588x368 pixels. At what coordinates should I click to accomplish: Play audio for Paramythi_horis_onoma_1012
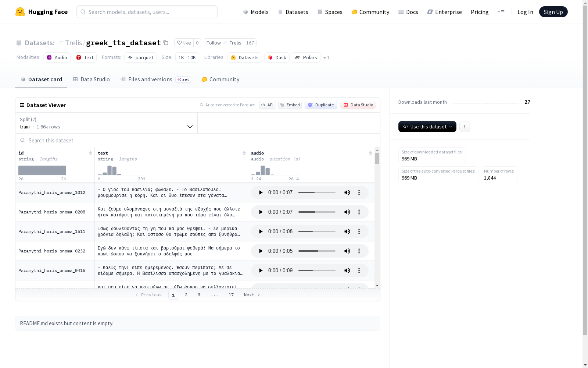pyautogui.click(x=261, y=192)
